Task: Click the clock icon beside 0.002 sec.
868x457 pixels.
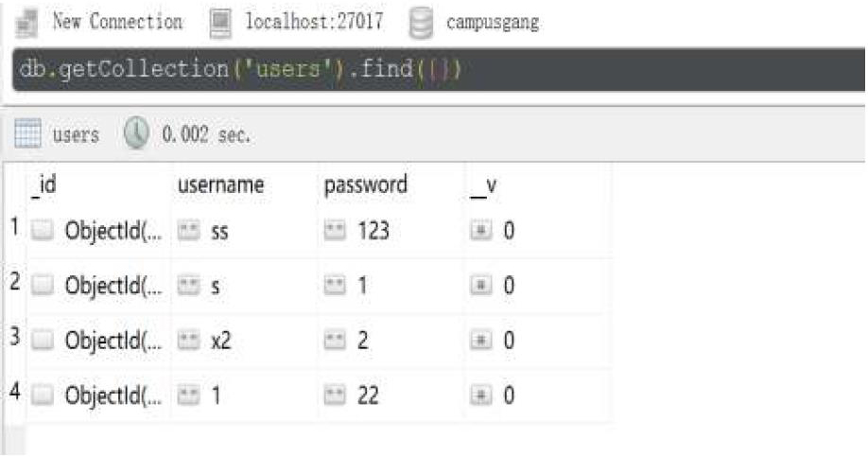Action: [136, 133]
